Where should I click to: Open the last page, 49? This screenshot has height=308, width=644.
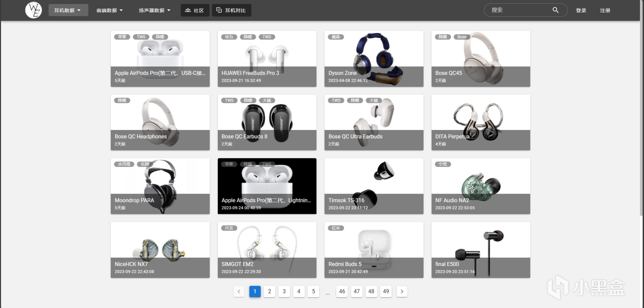click(386, 291)
